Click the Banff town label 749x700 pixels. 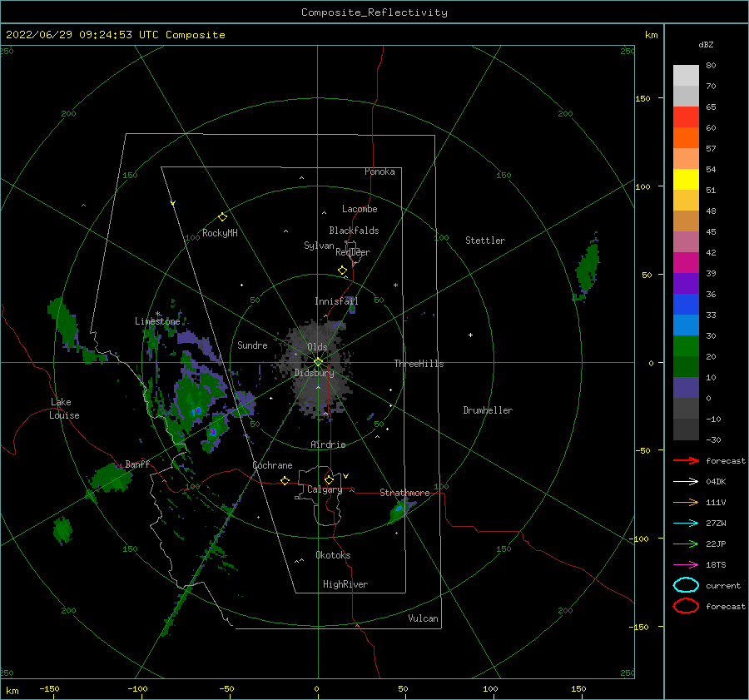tap(137, 464)
